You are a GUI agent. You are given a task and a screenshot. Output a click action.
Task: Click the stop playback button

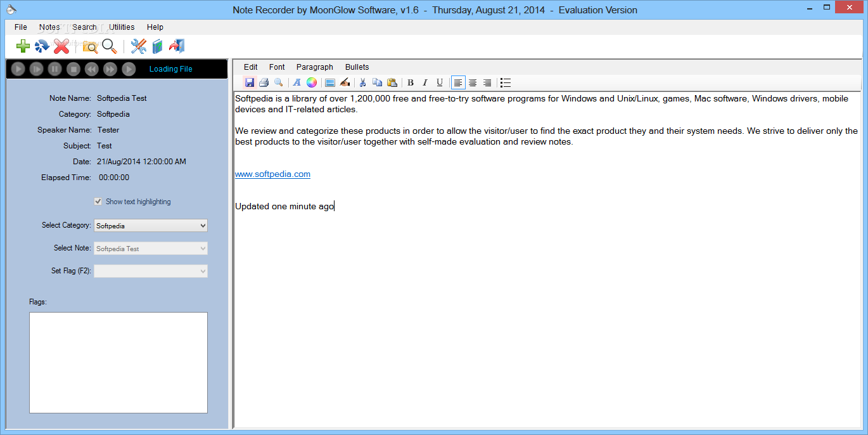(73, 69)
